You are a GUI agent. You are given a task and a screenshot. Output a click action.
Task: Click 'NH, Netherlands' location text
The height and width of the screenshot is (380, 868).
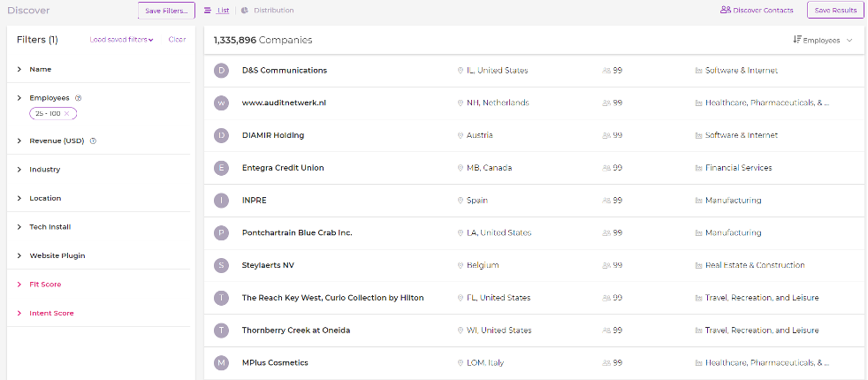[498, 103]
